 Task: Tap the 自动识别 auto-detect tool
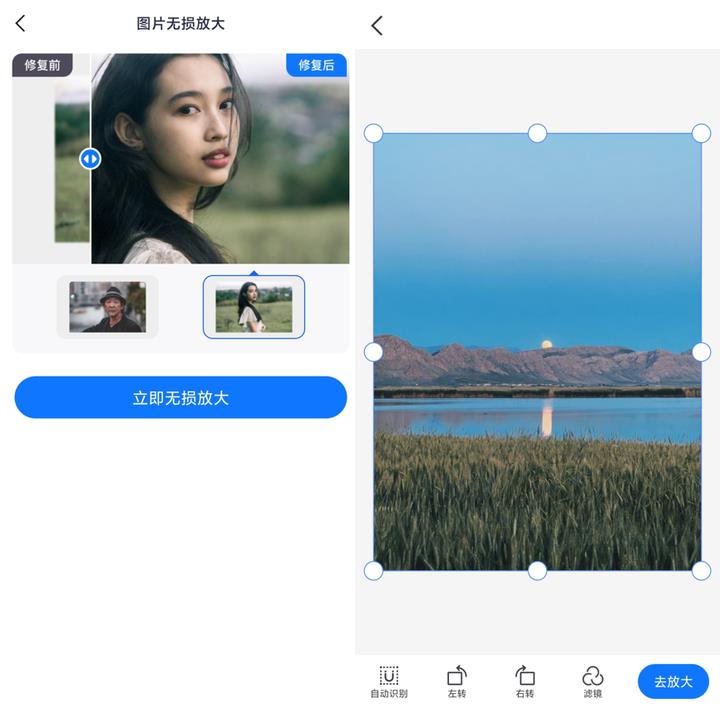(x=389, y=682)
